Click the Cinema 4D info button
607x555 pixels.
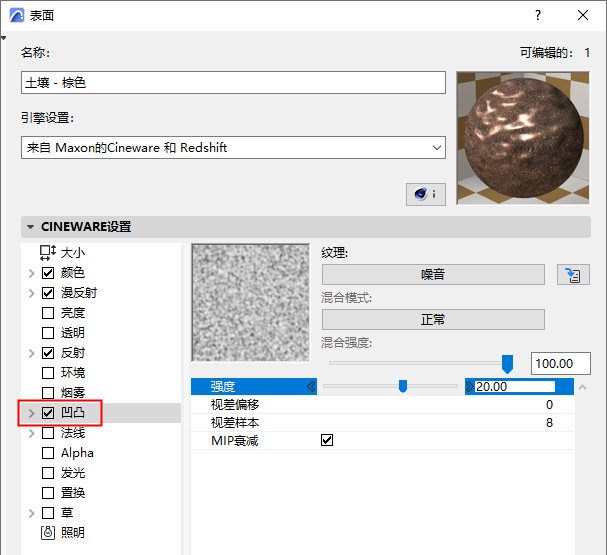[425, 194]
